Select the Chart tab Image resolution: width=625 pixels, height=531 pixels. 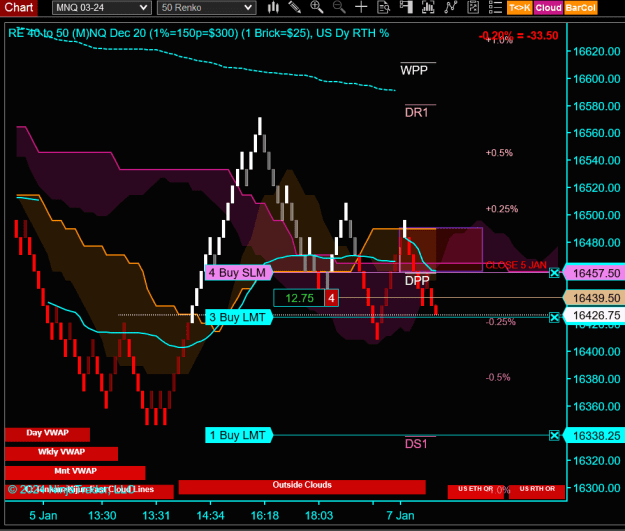(x=19, y=7)
